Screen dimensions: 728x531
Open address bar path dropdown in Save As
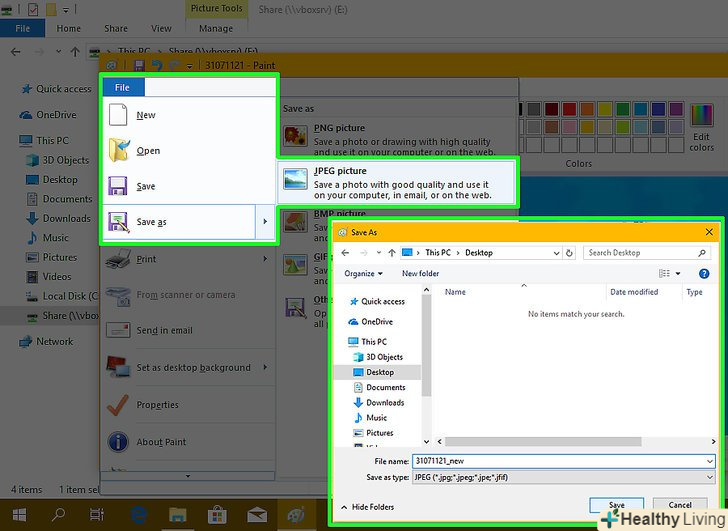(x=556, y=253)
